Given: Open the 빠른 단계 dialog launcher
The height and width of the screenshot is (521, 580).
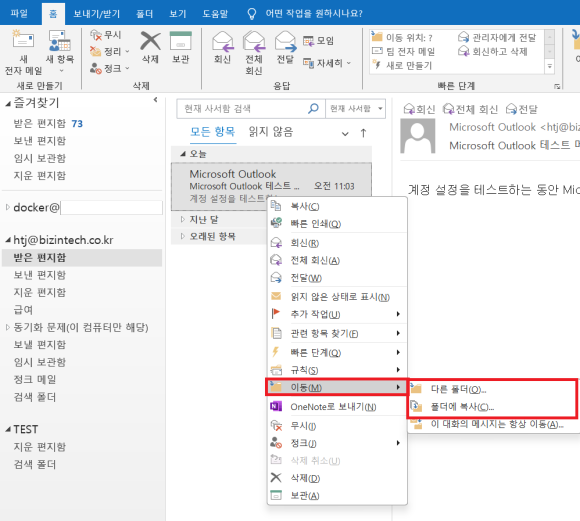Looking at the screenshot, I should coord(557,87).
